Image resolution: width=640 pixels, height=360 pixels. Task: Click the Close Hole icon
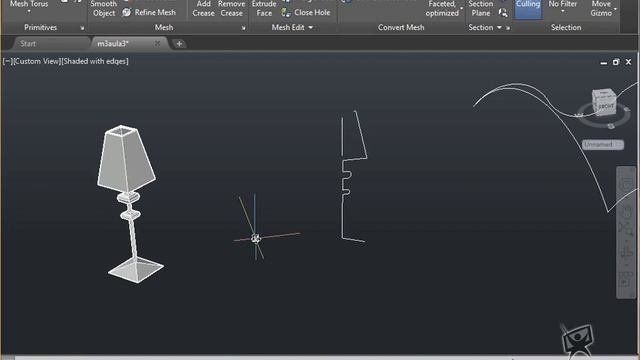coord(286,13)
